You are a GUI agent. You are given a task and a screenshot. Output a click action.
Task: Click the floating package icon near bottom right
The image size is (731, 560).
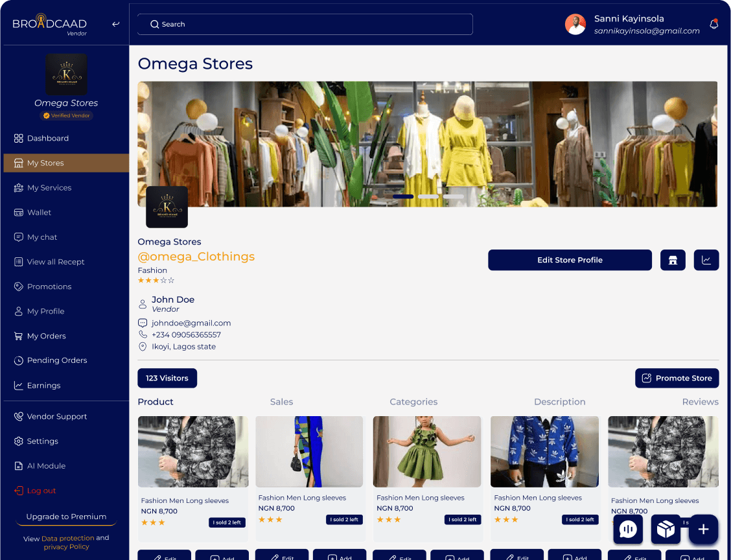666,529
